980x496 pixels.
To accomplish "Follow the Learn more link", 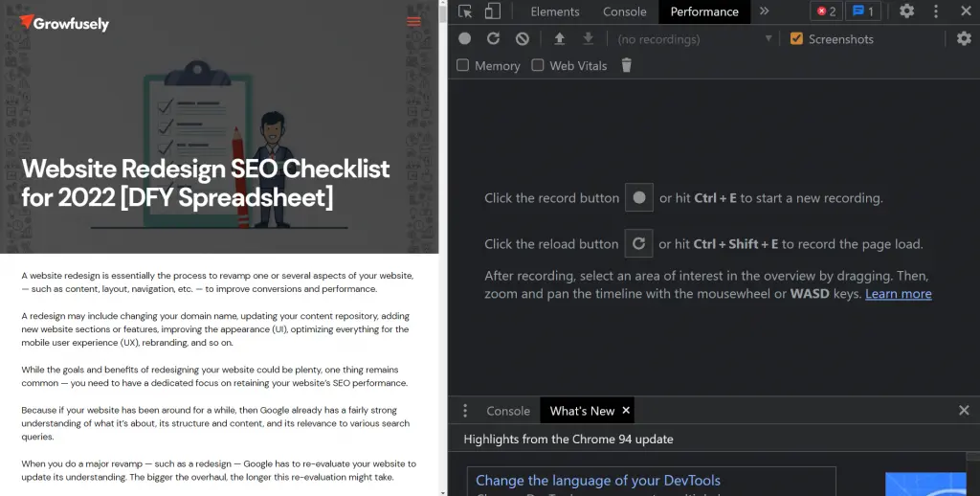I will pos(898,294).
